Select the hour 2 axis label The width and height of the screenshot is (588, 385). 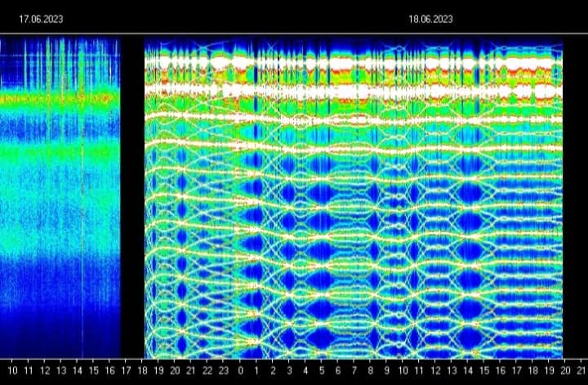coord(273,371)
